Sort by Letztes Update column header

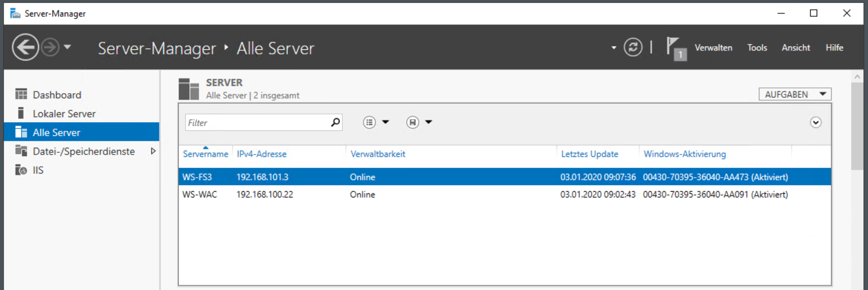[x=590, y=154]
